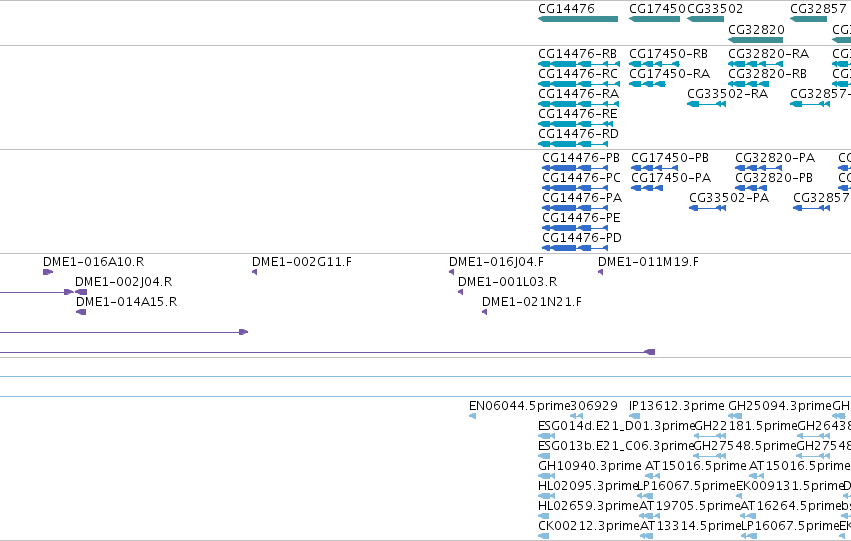Image resolution: width=851 pixels, height=541 pixels.
Task: Select protein CG14476-PB
Action: click(x=581, y=158)
